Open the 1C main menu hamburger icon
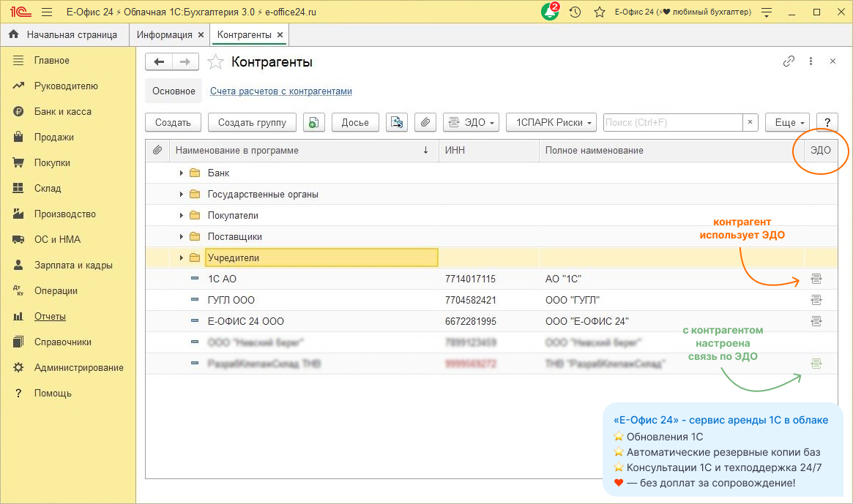 (47, 12)
